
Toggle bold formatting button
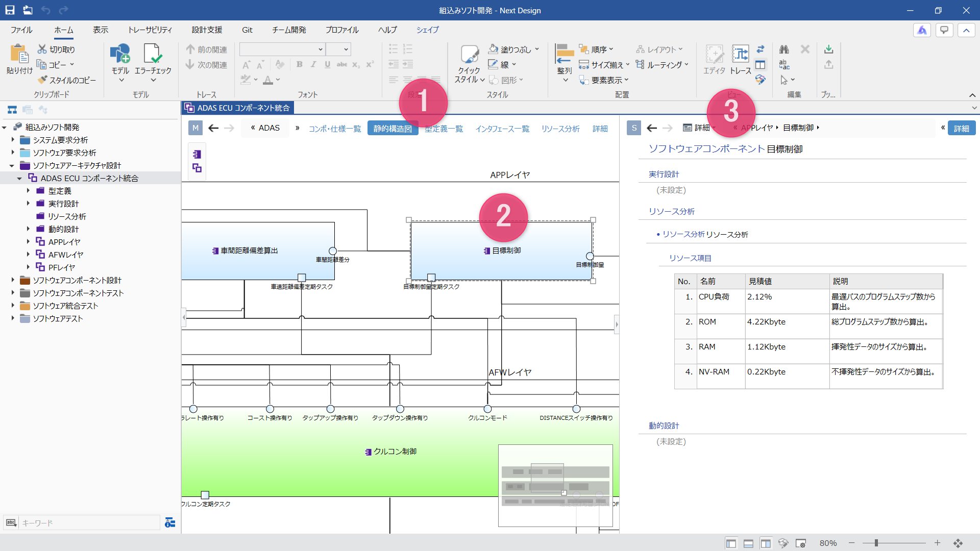[300, 64]
